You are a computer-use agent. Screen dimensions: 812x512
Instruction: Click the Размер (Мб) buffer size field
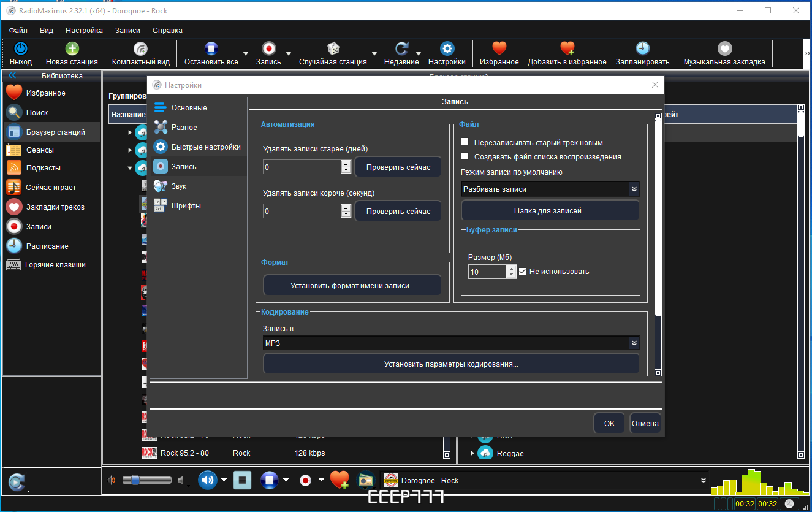tap(488, 272)
